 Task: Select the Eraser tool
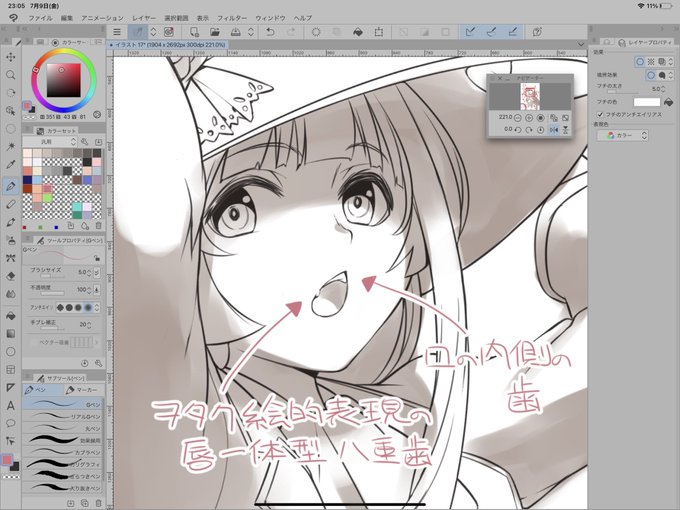point(11,276)
